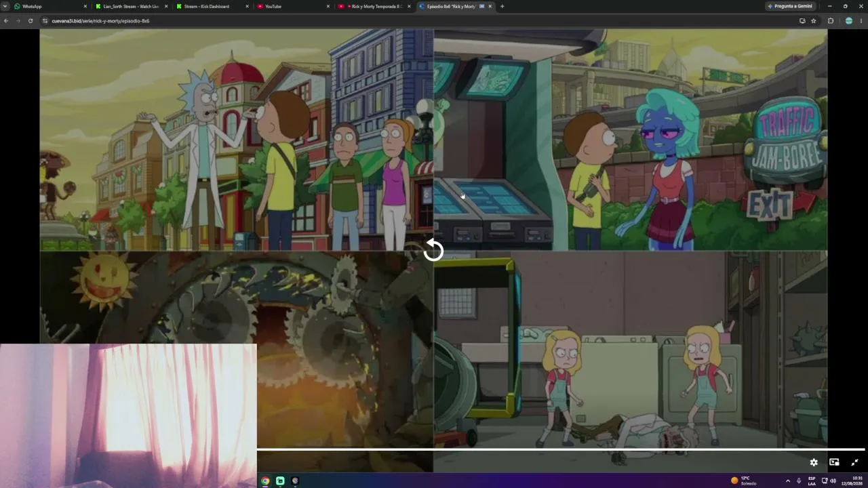The width and height of the screenshot is (868, 488).
Task: View site information icon in address bar
Action: [45, 21]
